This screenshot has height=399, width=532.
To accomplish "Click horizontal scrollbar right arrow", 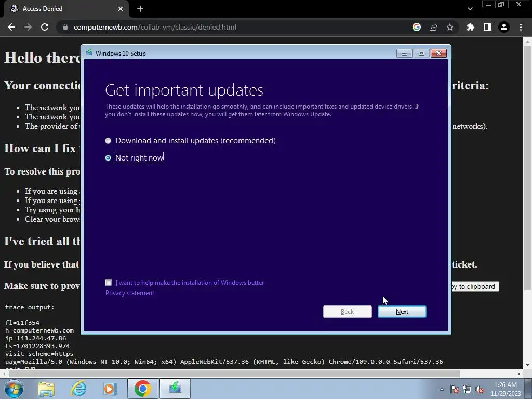I will (519, 374).
